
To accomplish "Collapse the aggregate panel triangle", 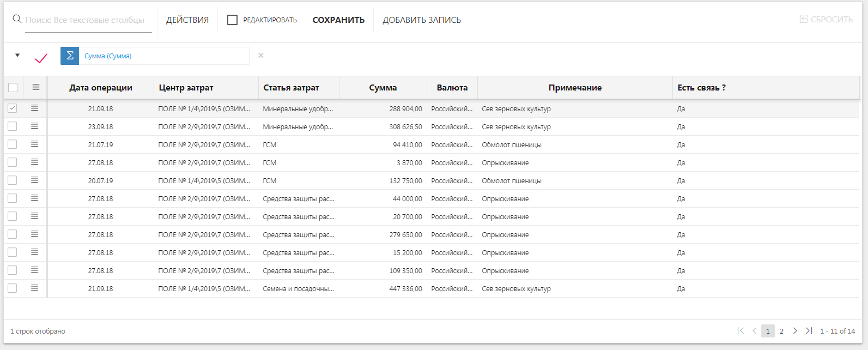I will pos(17,55).
